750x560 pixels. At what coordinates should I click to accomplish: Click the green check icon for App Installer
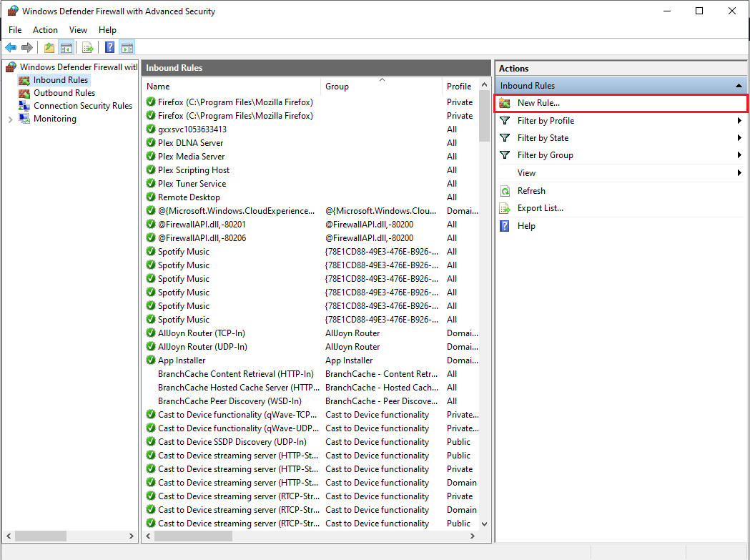coord(151,360)
